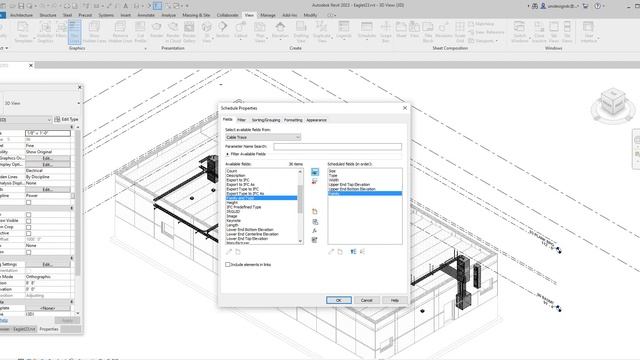Screen dimensions: 640x360
Task: Switch to the Sorting/Grouping tab
Action: (x=266, y=120)
